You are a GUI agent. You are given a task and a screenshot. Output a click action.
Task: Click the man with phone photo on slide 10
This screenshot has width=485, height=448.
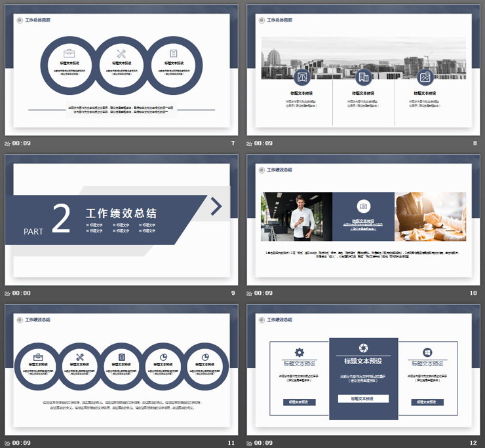[x=296, y=217]
